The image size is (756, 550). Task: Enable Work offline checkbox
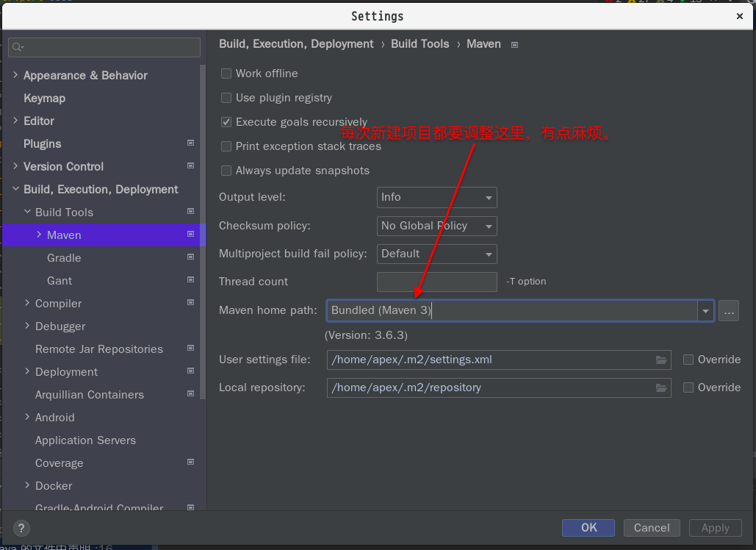(x=226, y=74)
